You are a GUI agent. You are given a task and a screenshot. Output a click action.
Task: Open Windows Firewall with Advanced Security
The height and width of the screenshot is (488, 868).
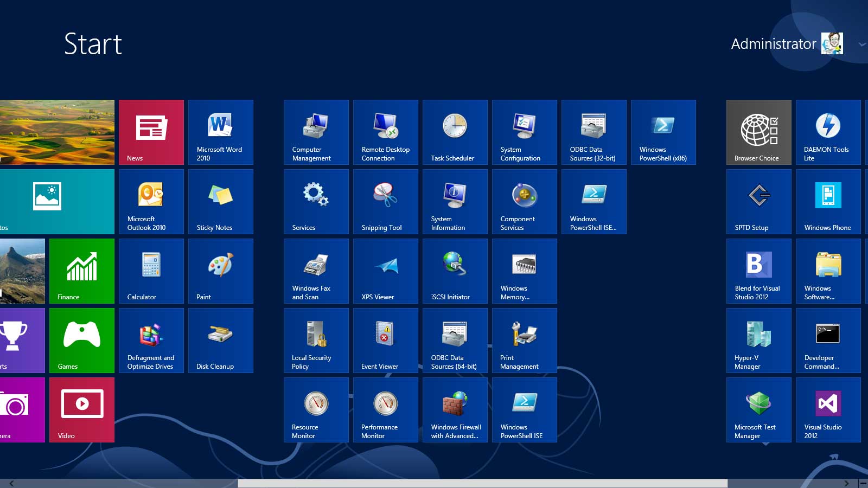[455, 410]
